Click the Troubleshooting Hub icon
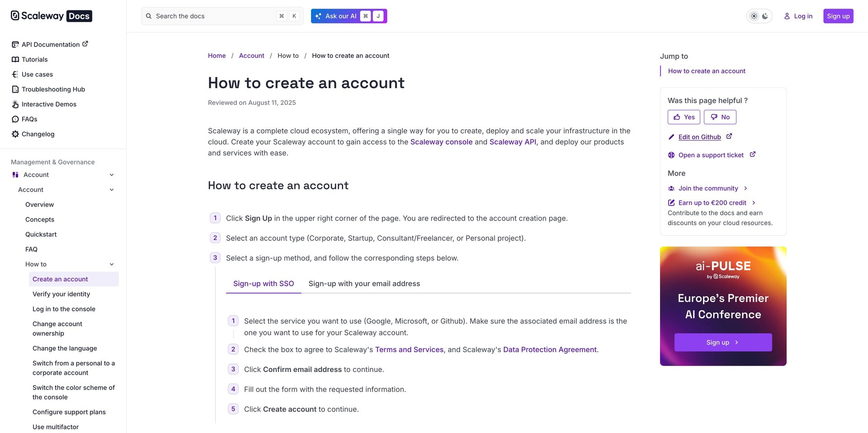The image size is (868, 433). pyautogui.click(x=15, y=89)
